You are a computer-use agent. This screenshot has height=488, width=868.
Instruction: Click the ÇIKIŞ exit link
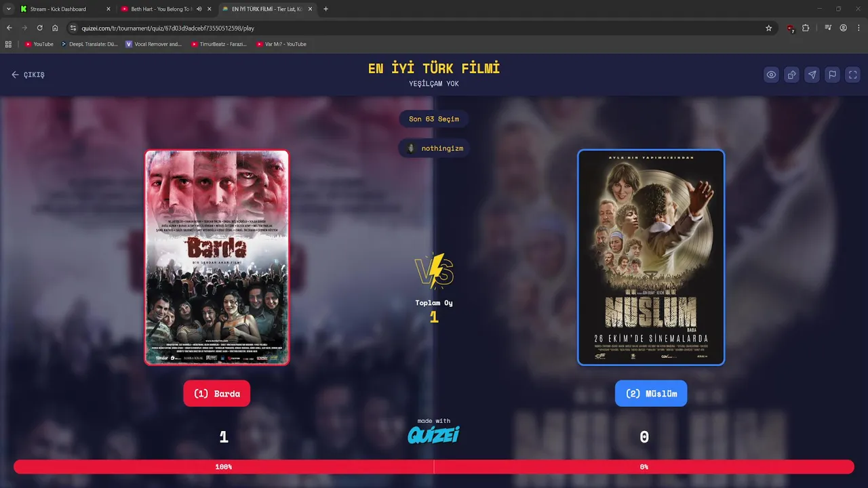pyautogui.click(x=28, y=75)
